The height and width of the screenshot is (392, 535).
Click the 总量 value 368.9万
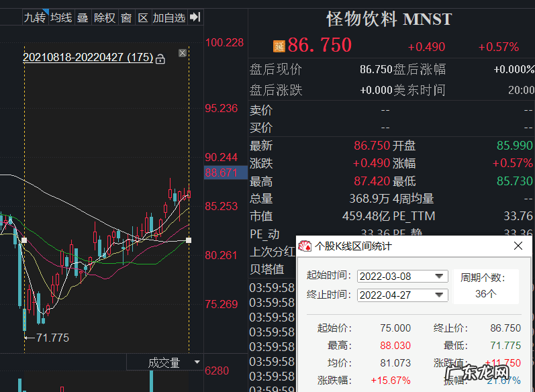tap(369, 198)
